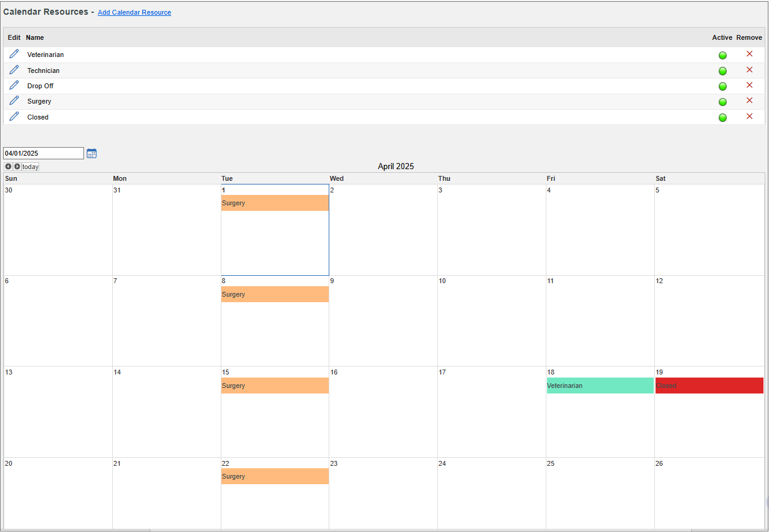Click the Edit column header
This screenshot has height=532, width=769.
14,37
